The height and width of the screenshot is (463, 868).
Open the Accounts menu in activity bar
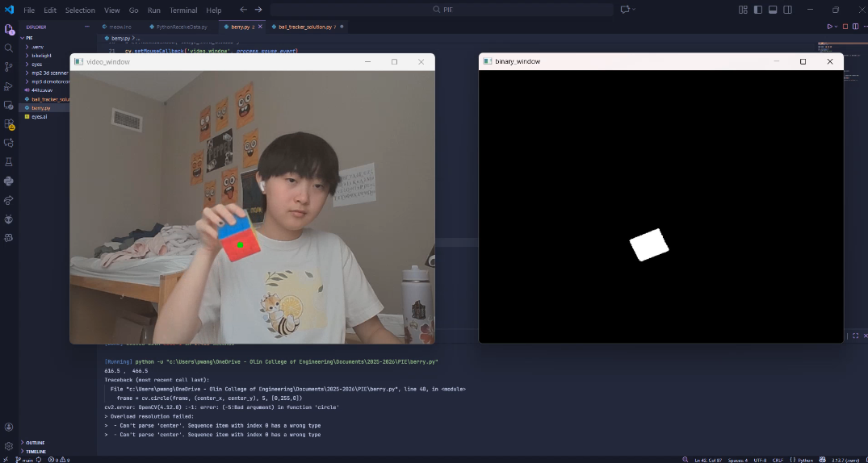9,427
